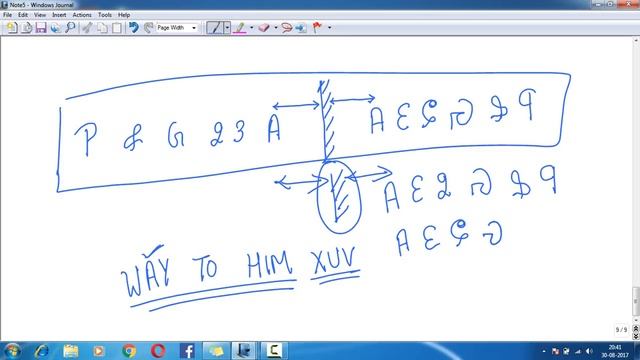Viewport: 640px width, 360px height.
Task: Click the 9 / 9 page indicator
Action: 621,329
